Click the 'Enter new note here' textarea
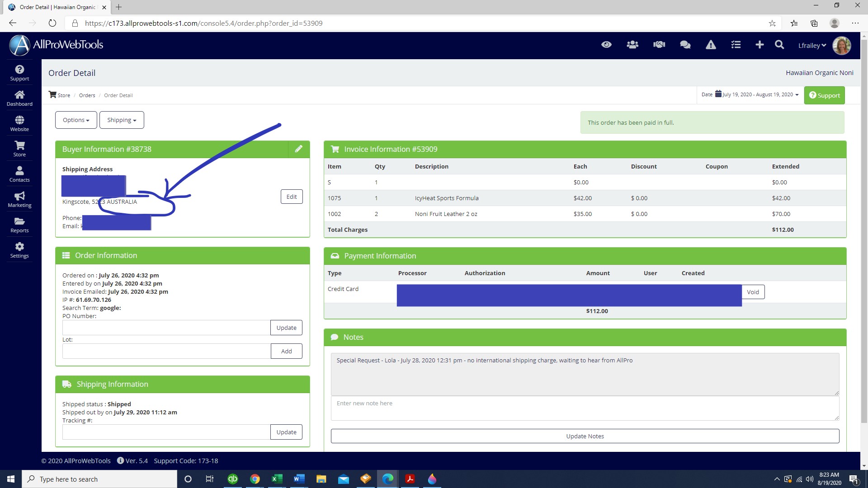 [585, 408]
